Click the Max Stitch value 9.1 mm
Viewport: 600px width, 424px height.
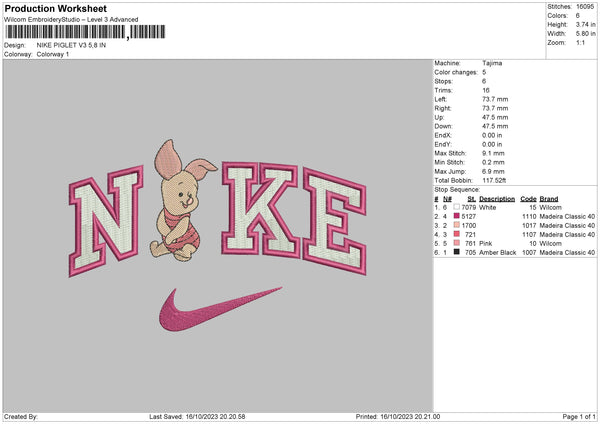pos(493,153)
